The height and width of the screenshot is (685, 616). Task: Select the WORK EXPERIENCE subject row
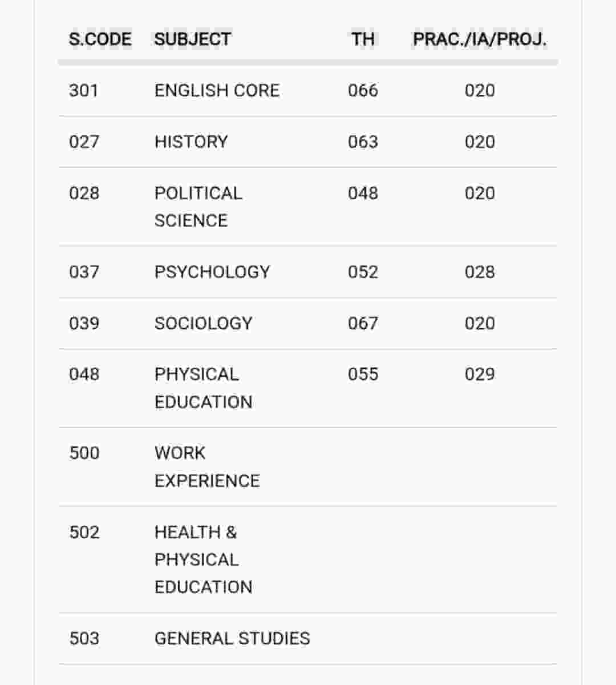[x=206, y=467]
